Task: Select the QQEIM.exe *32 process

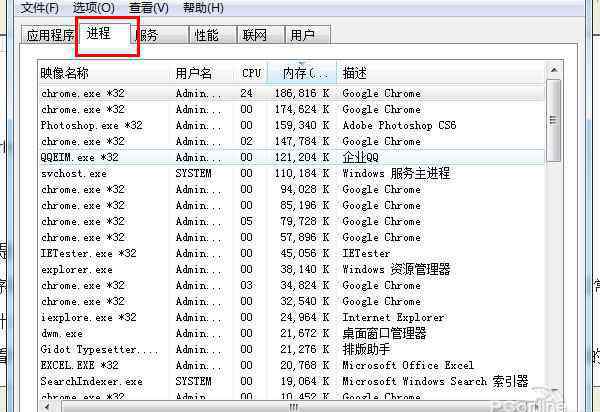Action: pyautogui.click(x=292, y=157)
